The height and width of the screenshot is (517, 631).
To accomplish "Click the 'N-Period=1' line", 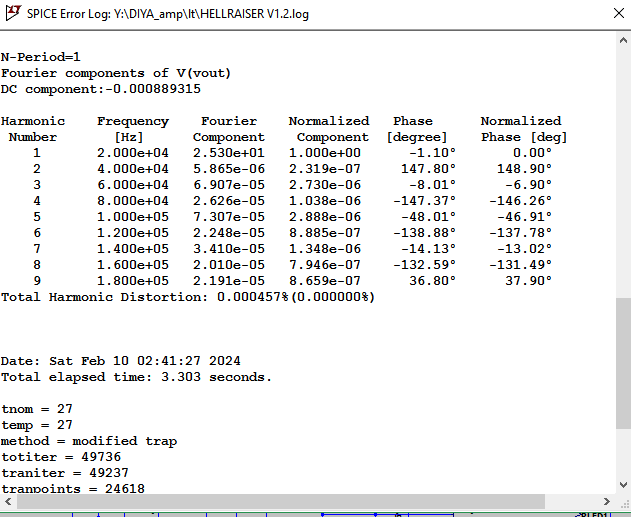I will [41, 57].
